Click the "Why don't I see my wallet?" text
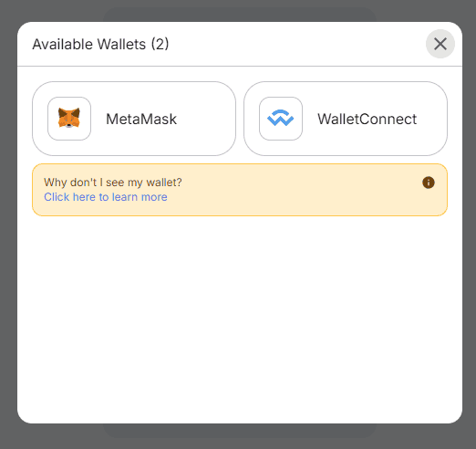 [x=113, y=183]
